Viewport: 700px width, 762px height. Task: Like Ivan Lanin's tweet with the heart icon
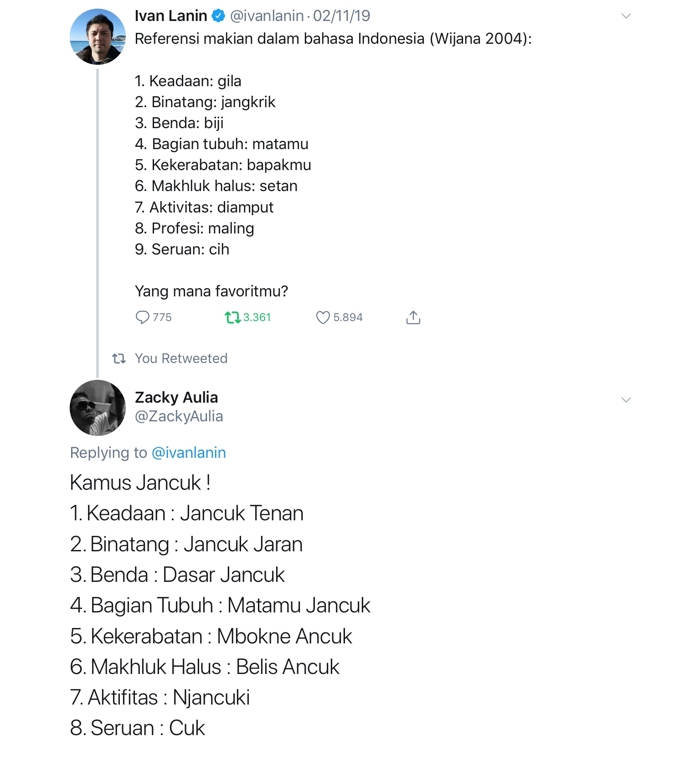pyautogui.click(x=323, y=317)
